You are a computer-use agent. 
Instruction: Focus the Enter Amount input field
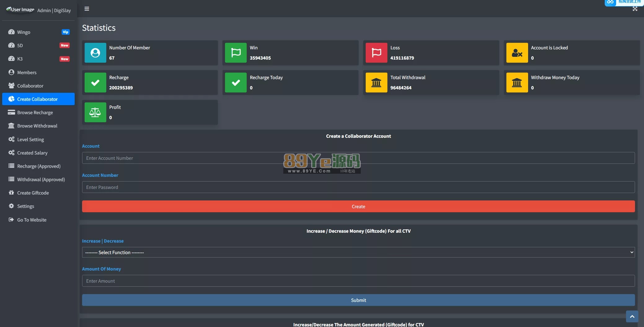point(358,281)
